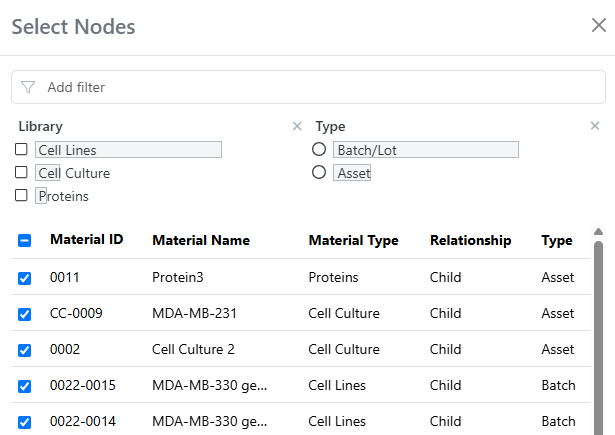The height and width of the screenshot is (435, 615).
Task: Click the filter funnel icon
Action: point(28,87)
